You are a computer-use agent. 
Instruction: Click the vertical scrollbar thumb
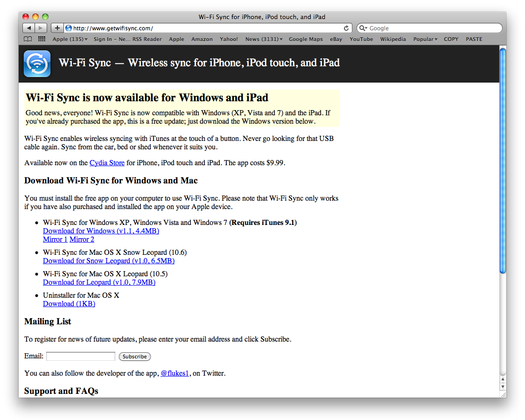503,161
